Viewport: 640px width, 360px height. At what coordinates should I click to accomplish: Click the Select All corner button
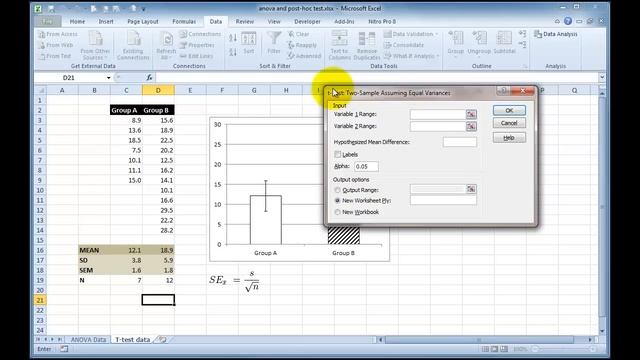[x=40, y=90]
